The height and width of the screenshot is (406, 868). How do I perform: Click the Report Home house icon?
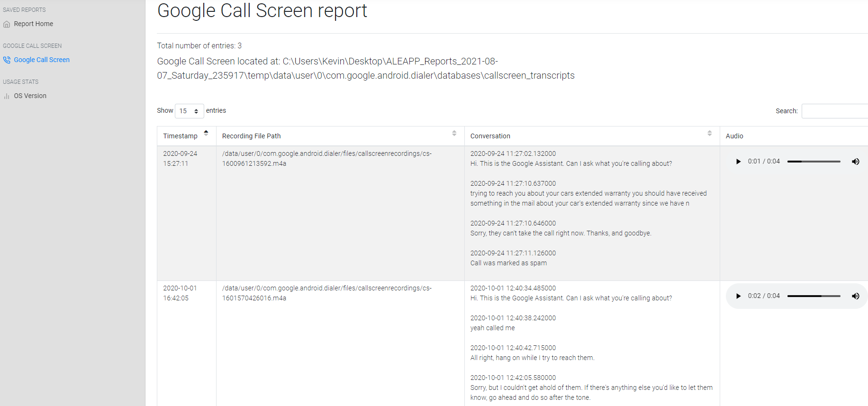click(x=7, y=24)
